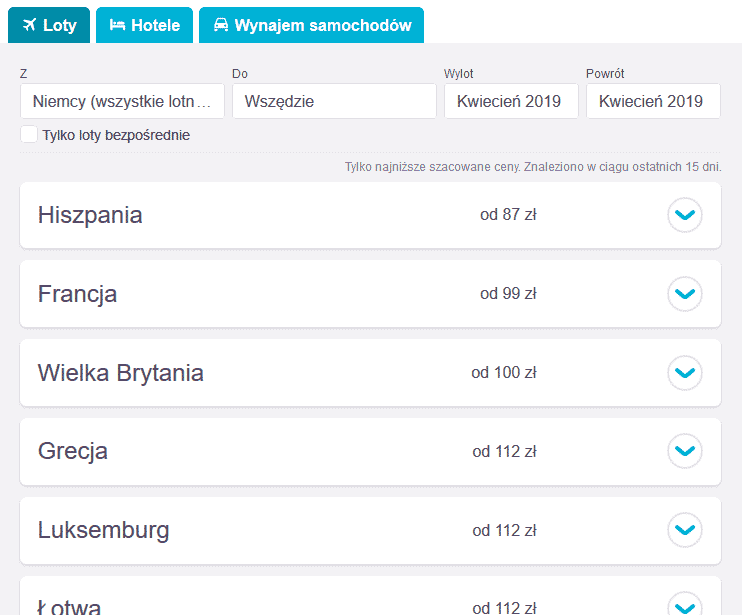Enable Tylko loty bezpośrednie checkbox
Screen dimensions: 742x615
click(29, 134)
